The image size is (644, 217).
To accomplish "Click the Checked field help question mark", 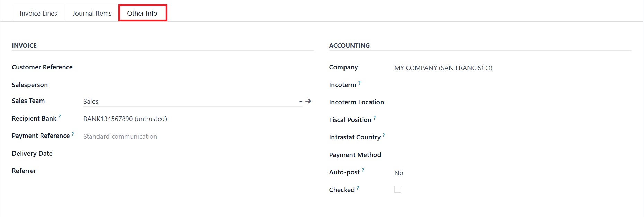I will (358, 188).
